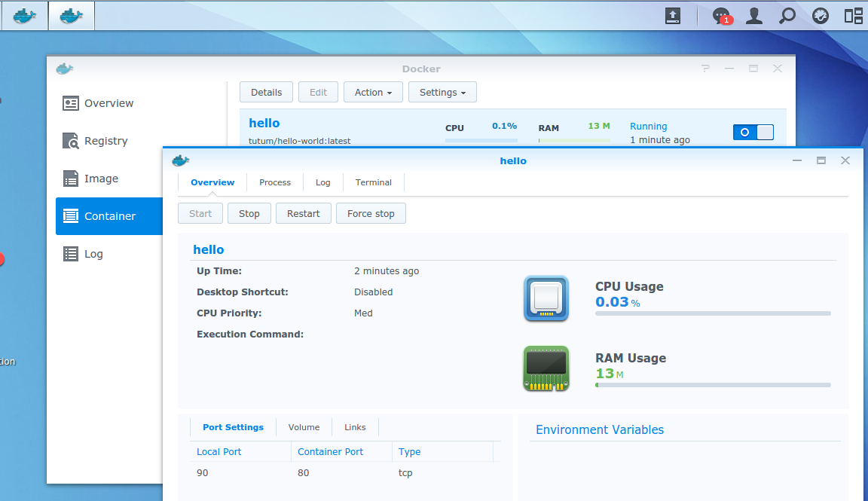The width and height of the screenshot is (868, 501).
Task: Click the Running status text
Action: [648, 127]
